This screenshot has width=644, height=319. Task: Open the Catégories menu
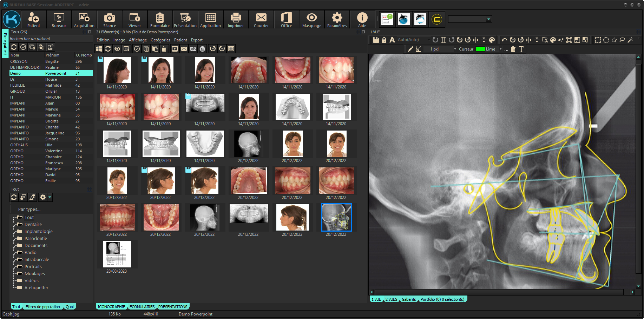tap(160, 40)
